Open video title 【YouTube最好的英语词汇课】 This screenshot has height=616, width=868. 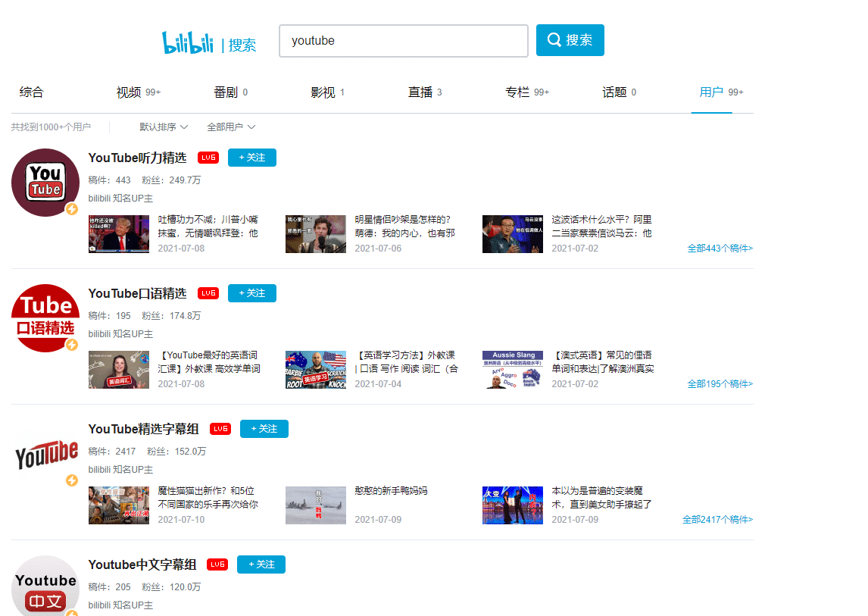(209, 362)
